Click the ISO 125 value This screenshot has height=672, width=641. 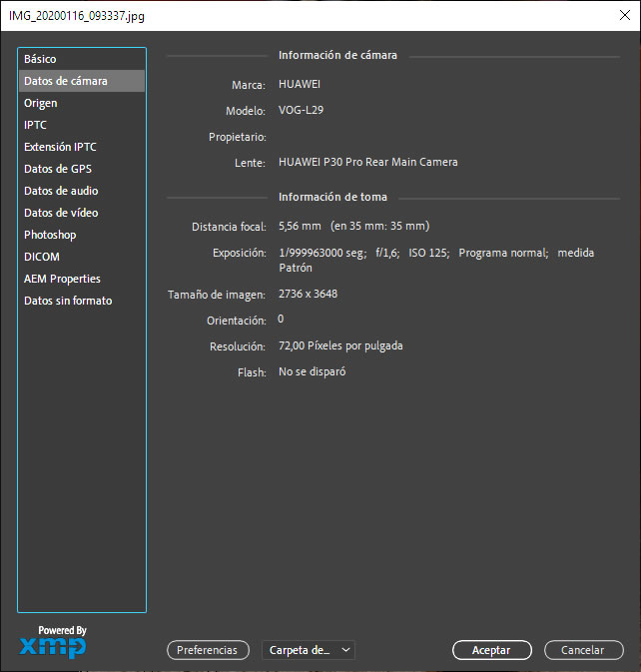click(x=429, y=253)
